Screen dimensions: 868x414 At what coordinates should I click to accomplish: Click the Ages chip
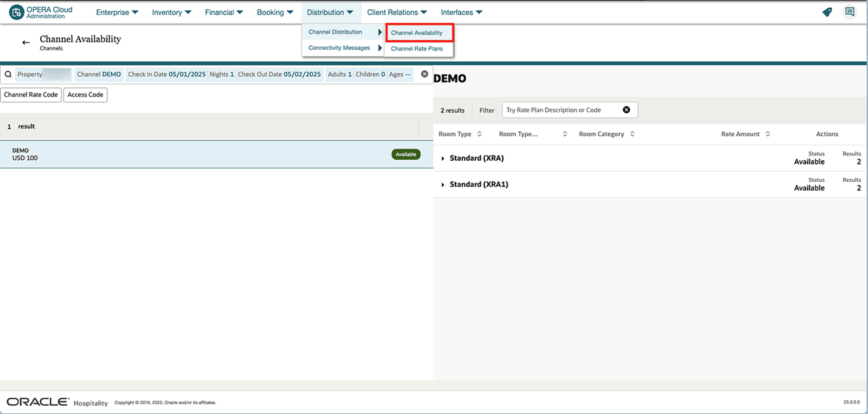coord(400,74)
